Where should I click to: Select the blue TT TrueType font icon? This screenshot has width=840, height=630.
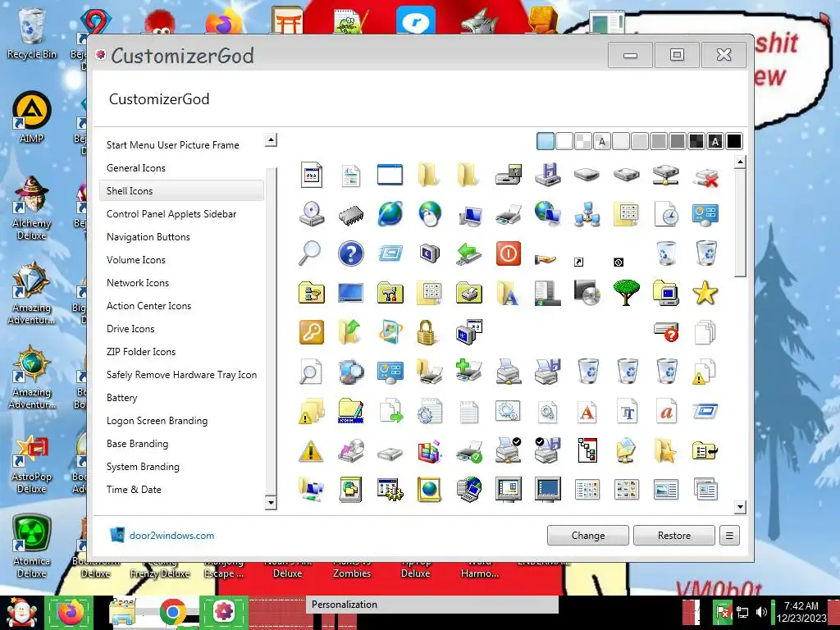coord(626,412)
